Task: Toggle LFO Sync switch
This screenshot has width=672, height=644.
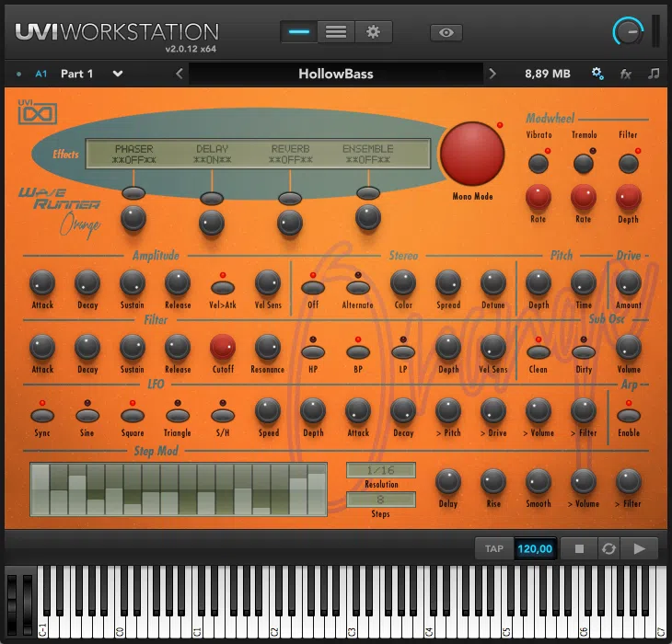Action: pyautogui.click(x=41, y=414)
